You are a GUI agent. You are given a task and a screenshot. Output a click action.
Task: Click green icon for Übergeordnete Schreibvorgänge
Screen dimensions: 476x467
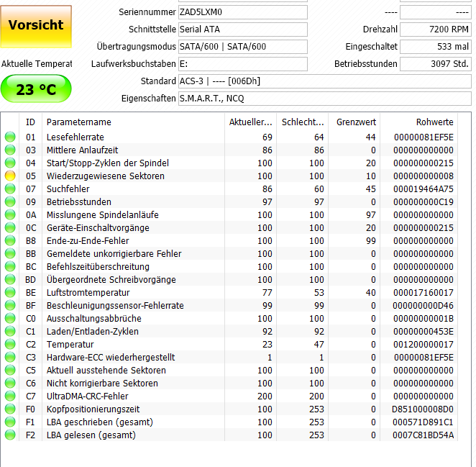tap(10, 279)
